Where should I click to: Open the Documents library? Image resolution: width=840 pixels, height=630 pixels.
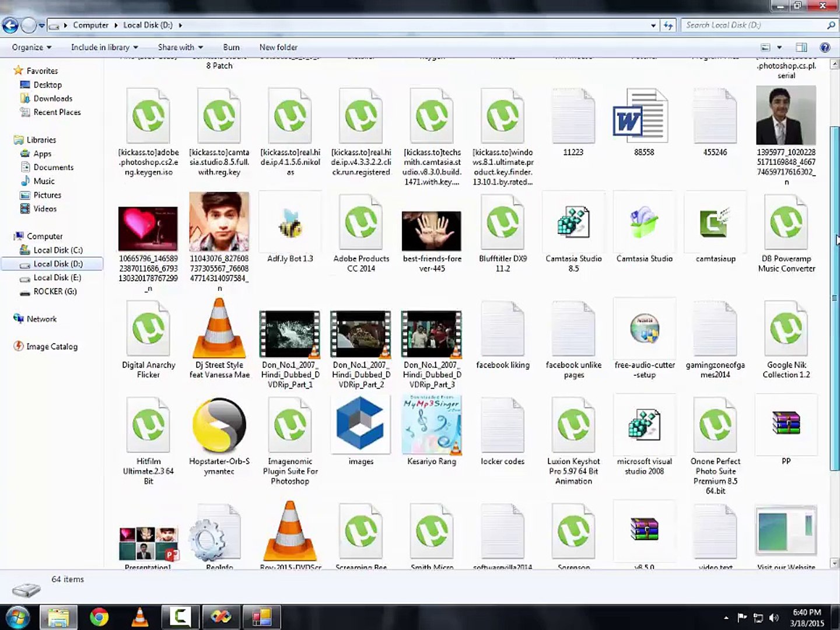click(x=53, y=167)
